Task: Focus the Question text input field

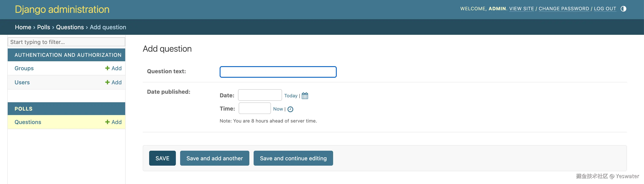Action: pyautogui.click(x=278, y=72)
